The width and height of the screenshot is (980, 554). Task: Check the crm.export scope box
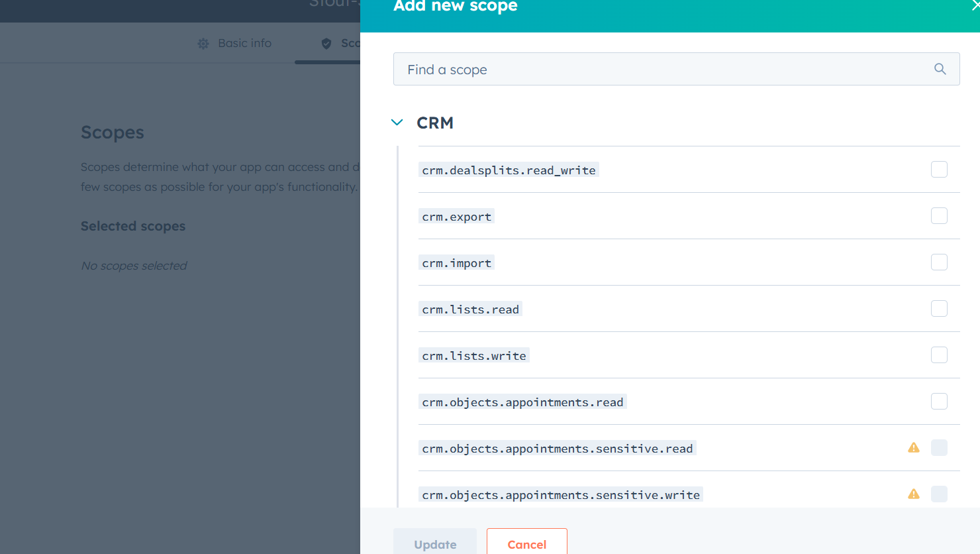tap(939, 216)
